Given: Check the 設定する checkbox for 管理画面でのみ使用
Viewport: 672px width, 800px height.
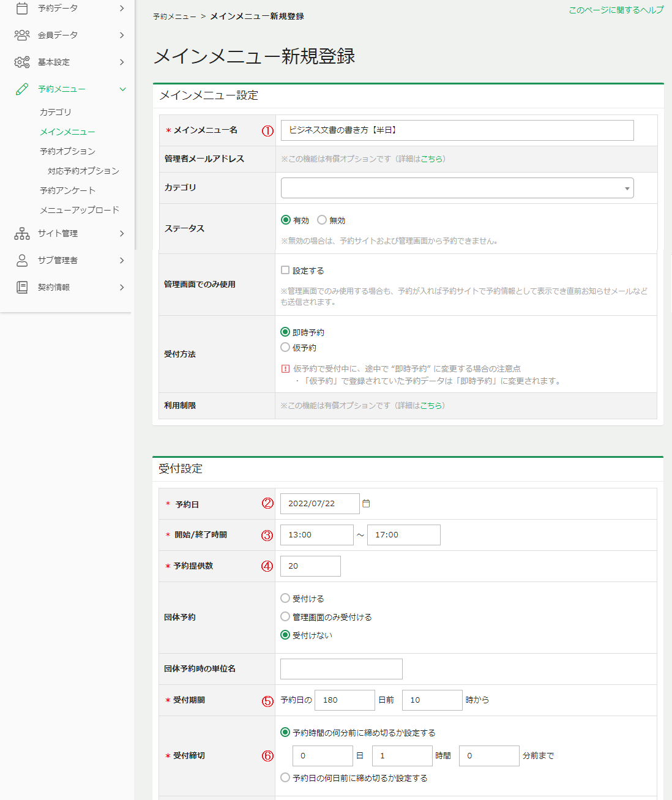Looking at the screenshot, I should point(285,270).
